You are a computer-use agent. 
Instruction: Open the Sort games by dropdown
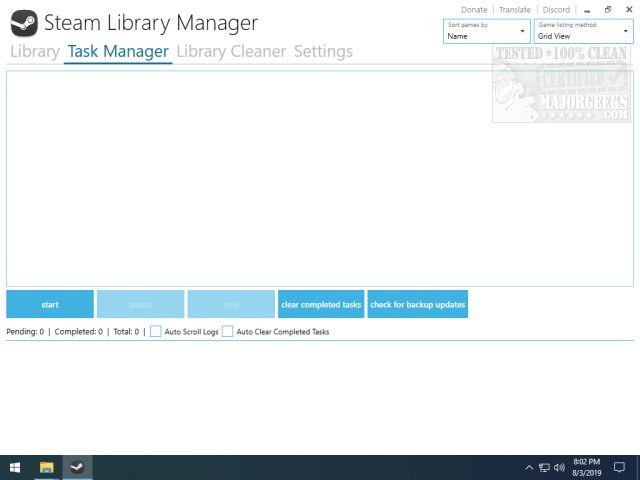point(487,31)
